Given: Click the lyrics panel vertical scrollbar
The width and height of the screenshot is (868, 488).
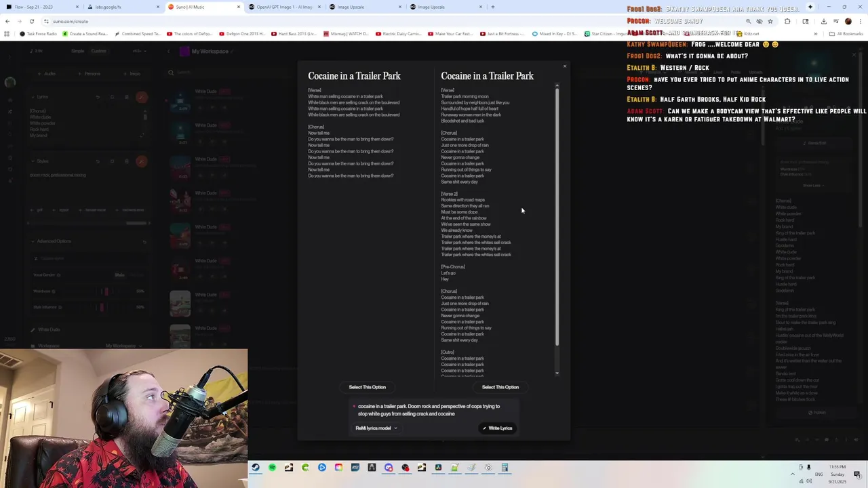Looking at the screenshot, I should coord(557,217).
